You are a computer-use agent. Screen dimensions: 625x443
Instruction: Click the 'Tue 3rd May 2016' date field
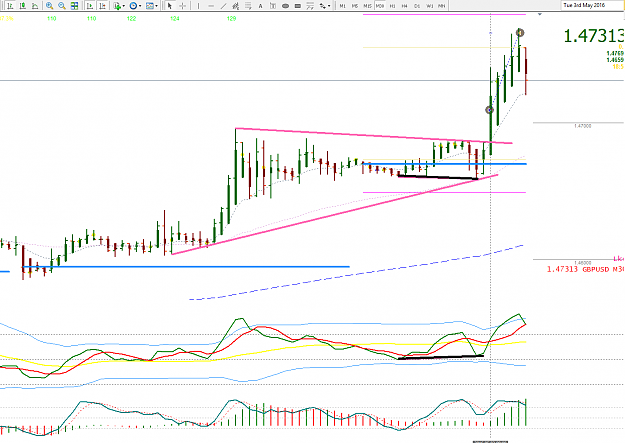pyautogui.click(x=592, y=5)
